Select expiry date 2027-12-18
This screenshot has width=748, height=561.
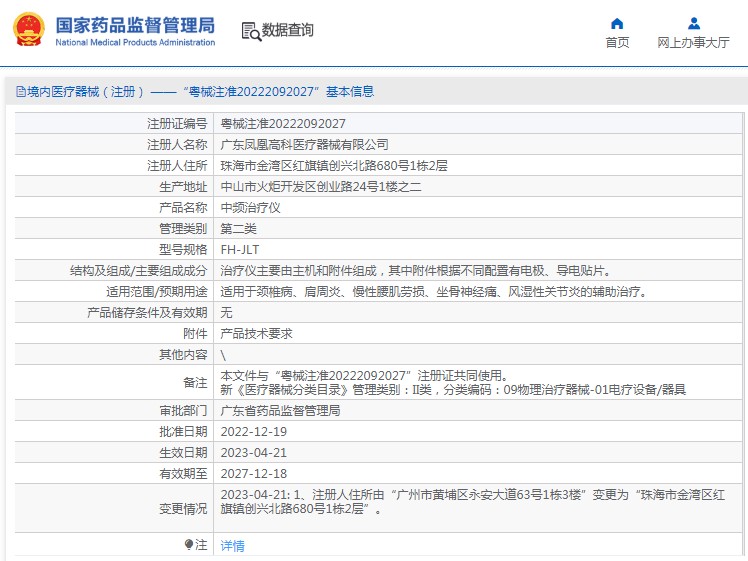pos(254,474)
